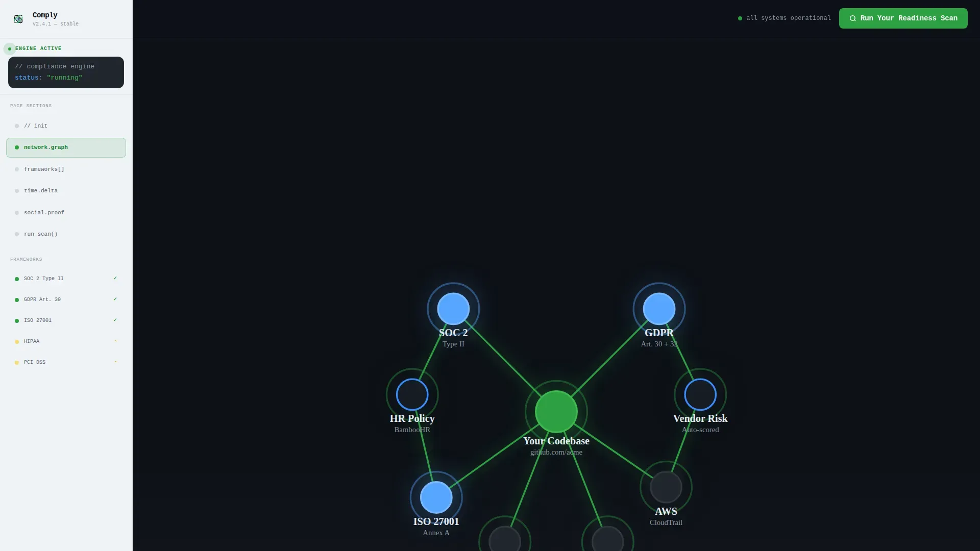This screenshot has width=980, height=551.
Task: Select the GDPR node in graph
Action: [x=659, y=309]
